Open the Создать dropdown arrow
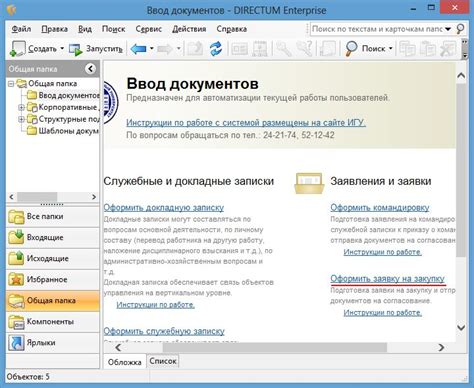This screenshot has height=388, width=474. pos(62,49)
